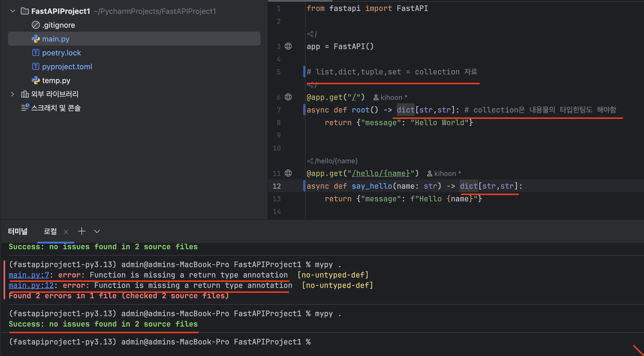This screenshot has height=356, width=644.
Task: Click the 외부 라이브러리 library icon
Action: coord(25,94)
